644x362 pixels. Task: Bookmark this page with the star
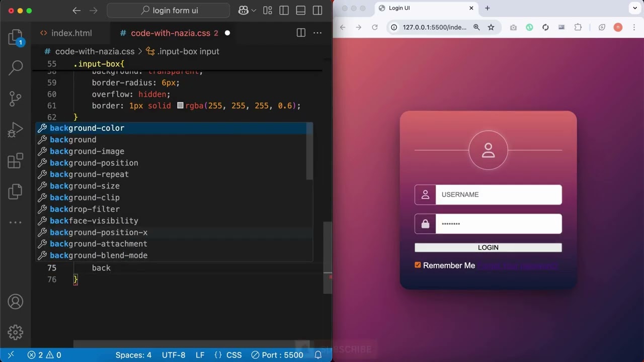coord(491,27)
